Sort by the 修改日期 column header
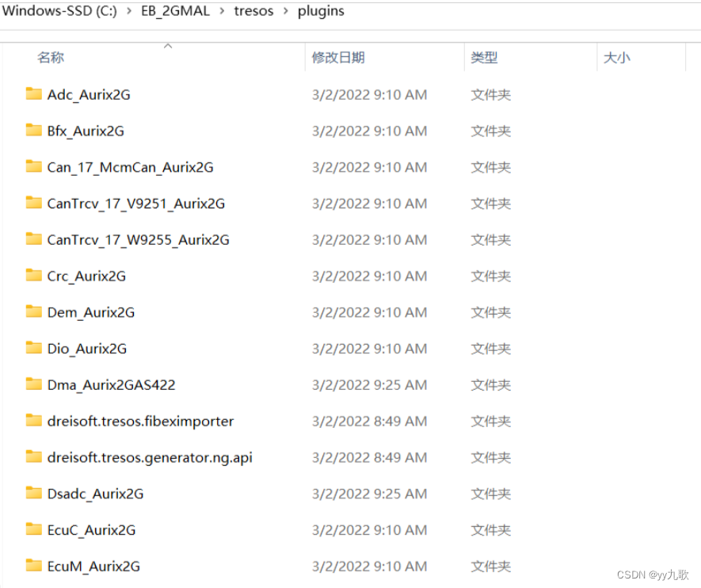The image size is (701, 588). pos(338,57)
